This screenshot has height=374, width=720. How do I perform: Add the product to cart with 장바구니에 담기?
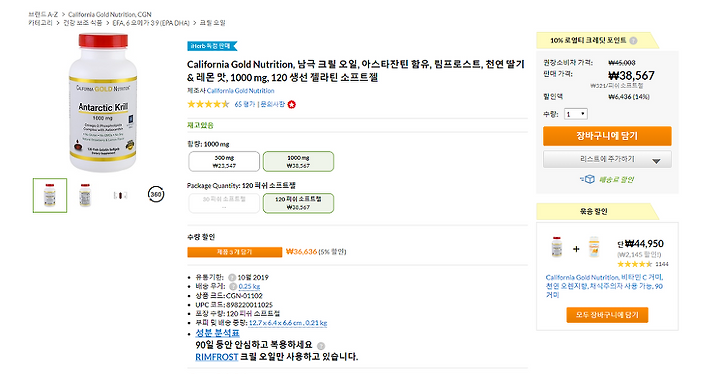pyautogui.click(x=607, y=136)
